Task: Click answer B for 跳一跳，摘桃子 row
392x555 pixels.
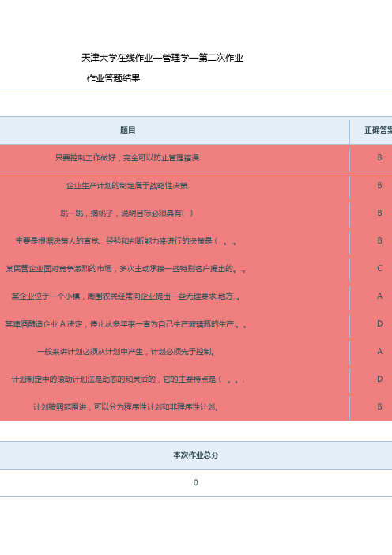Action: point(379,213)
